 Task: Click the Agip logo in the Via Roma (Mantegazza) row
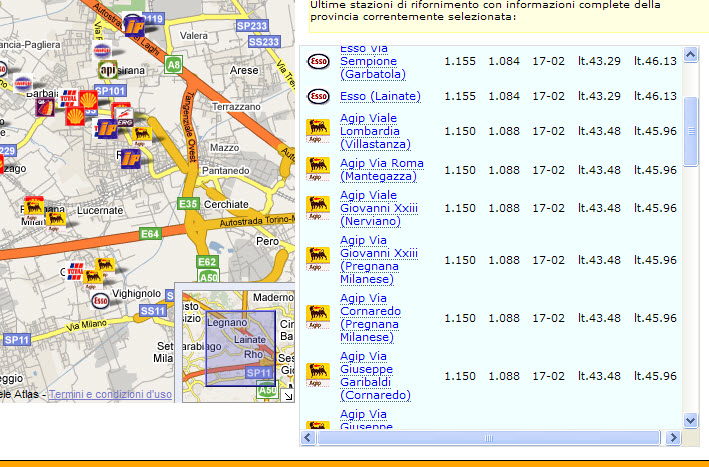tap(318, 170)
